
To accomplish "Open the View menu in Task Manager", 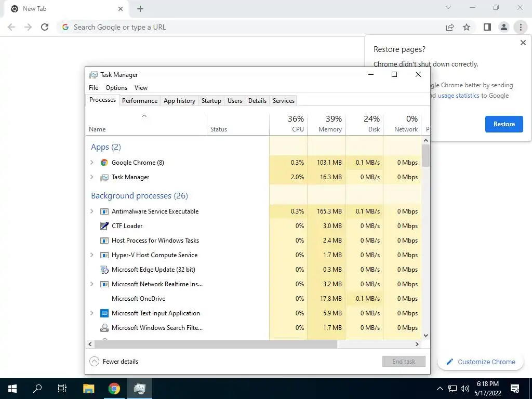I will pyautogui.click(x=141, y=88).
